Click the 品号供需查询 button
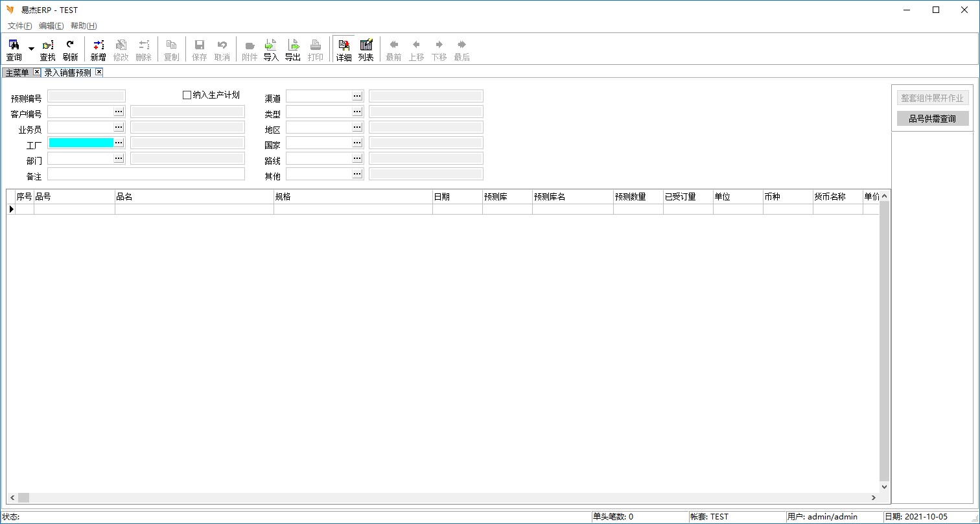 (x=932, y=119)
